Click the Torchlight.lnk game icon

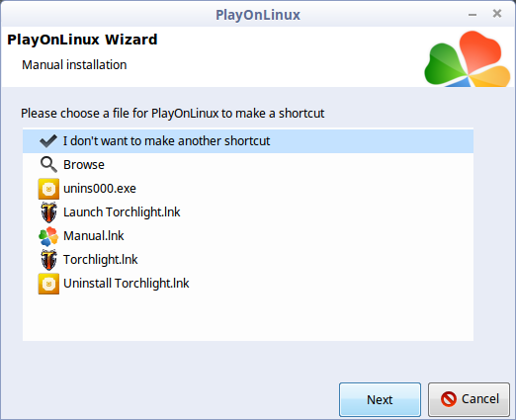coord(48,260)
